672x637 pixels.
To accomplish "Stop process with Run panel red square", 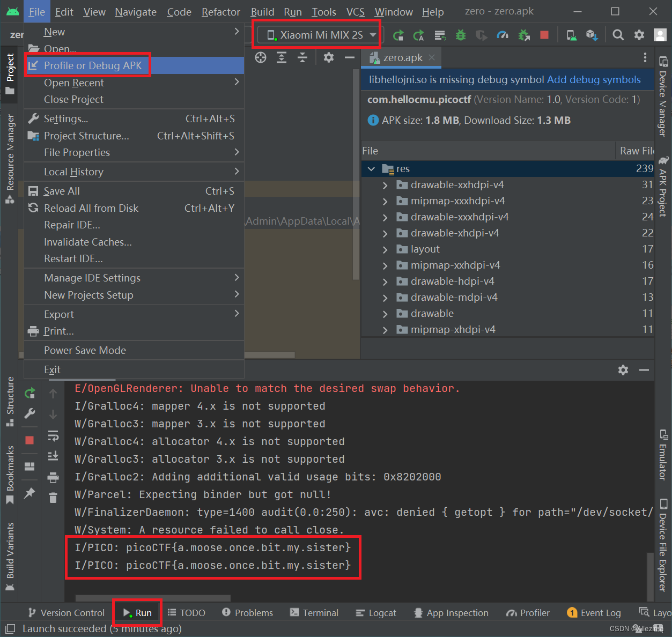I will point(29,440).
